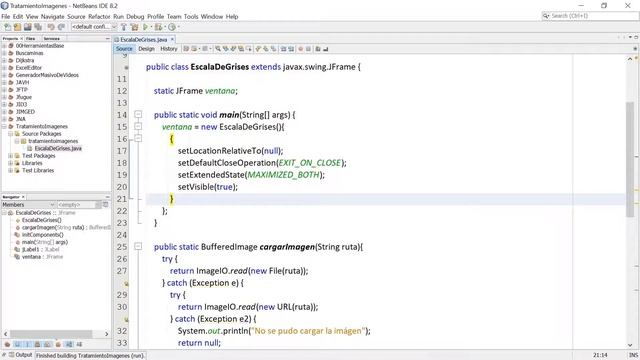640x360 pixels.
Task: Switch to the History view
Action: click(x=169, y=49)
